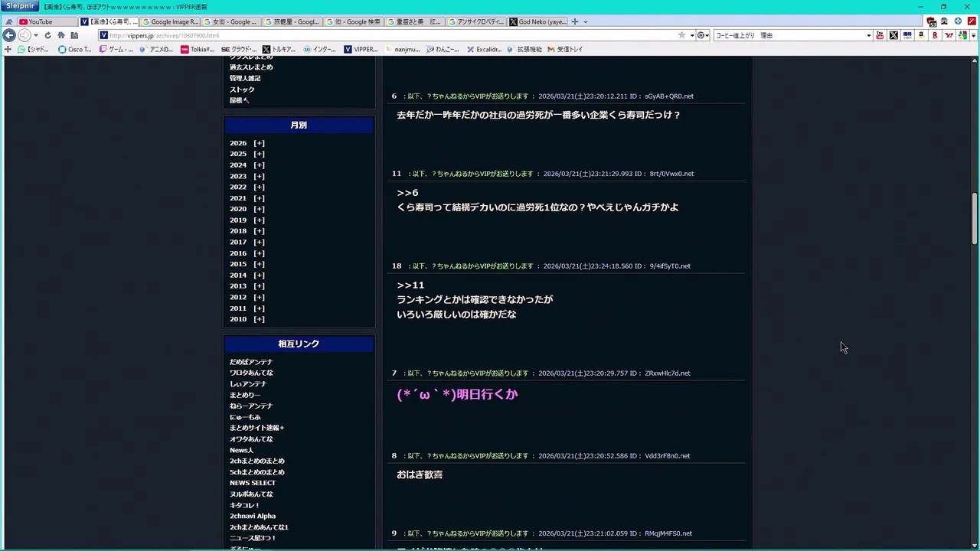Expand the 2024 monthly archive

pos(259,165)
